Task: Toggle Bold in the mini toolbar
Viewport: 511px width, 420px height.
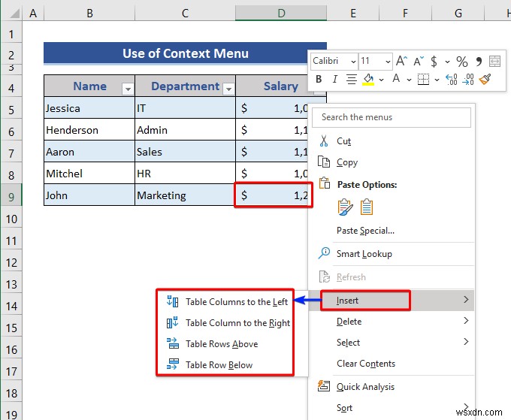Action: pyautogui.click(x=319, y=79)
